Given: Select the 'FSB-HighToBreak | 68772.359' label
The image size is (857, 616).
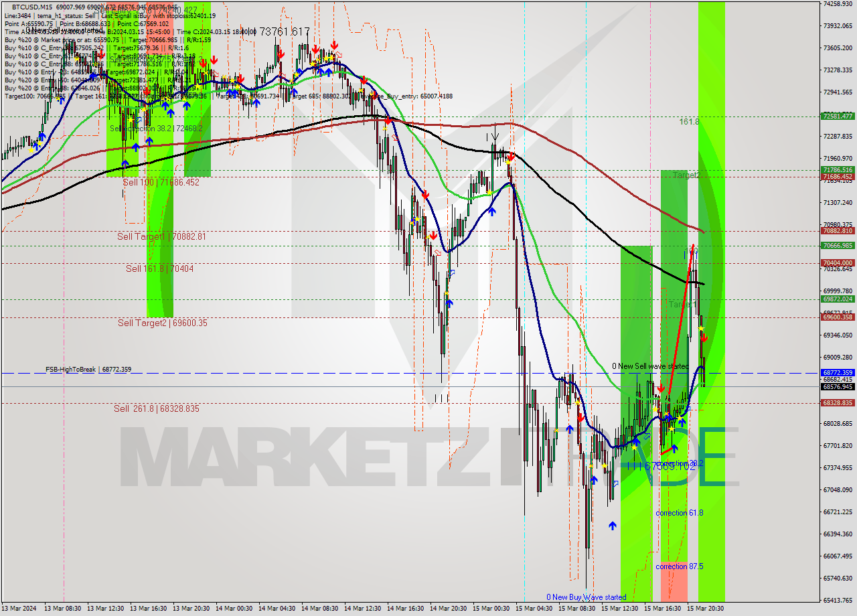Looking at the screenshot, I should (x=88, y=370).
